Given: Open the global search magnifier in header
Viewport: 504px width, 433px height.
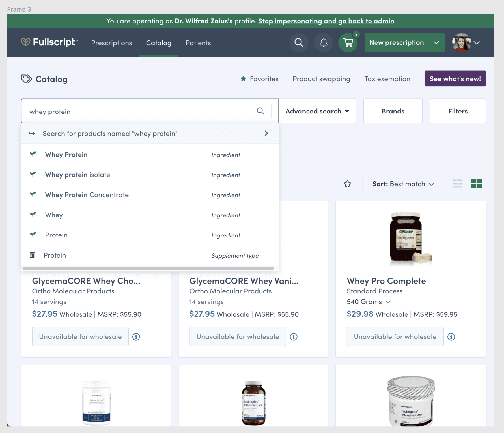Looking at the screenshot, I should (299, 43).
